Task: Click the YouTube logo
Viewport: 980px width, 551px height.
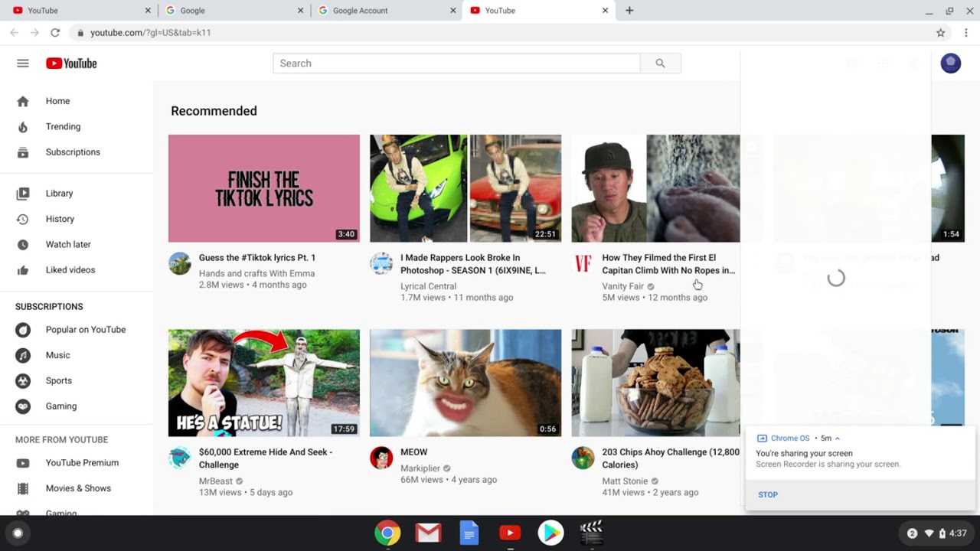Action: 71,64
